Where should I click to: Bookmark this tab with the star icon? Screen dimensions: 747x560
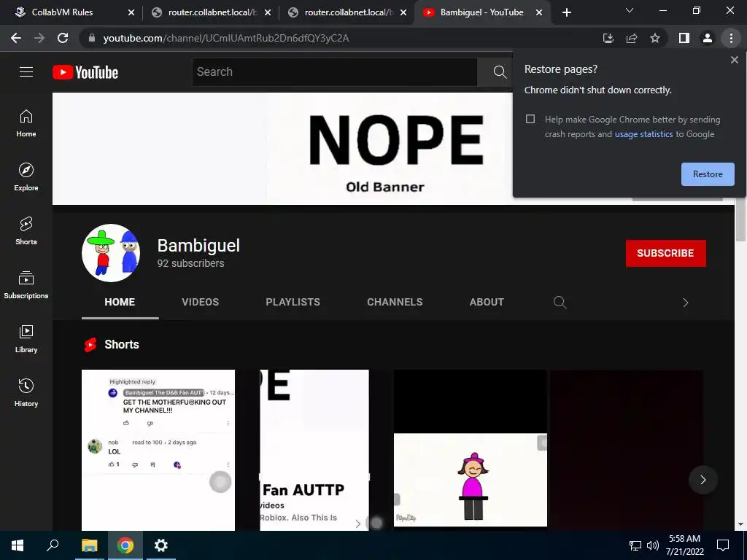tap(655, 38)
